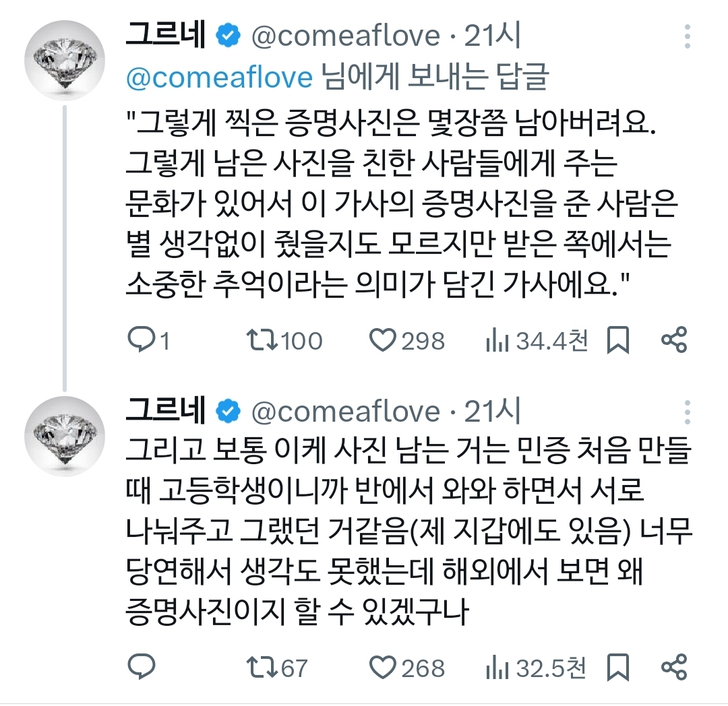Open @comeaflove handle on second tweet

tap(345, 412)
